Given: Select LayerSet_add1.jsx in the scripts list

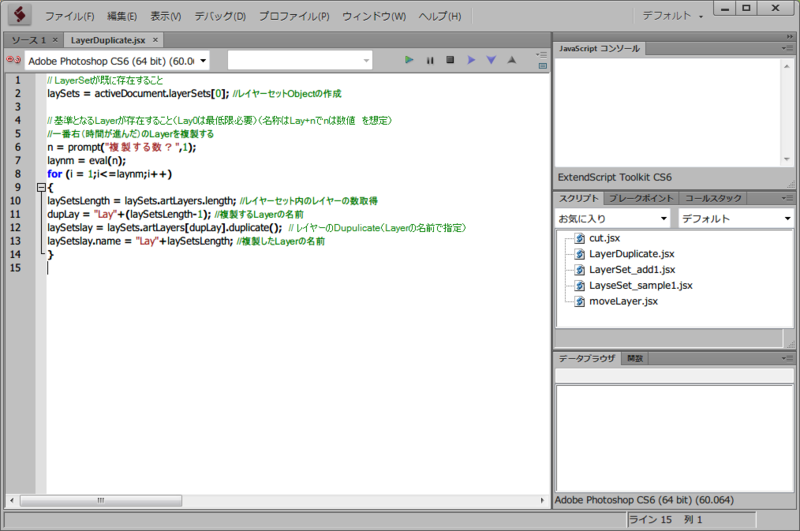Looking at the screenshot, I should (632, 270).
